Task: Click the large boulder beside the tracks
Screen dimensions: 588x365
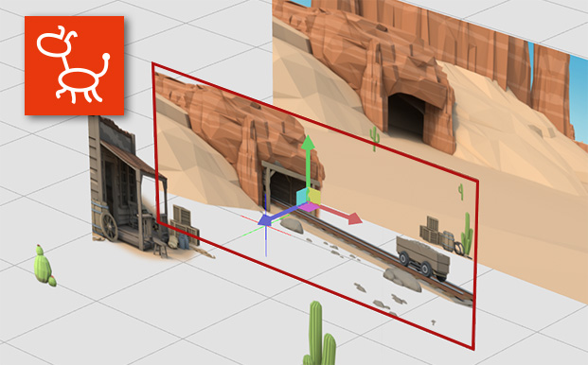Action: click(402, 280)
